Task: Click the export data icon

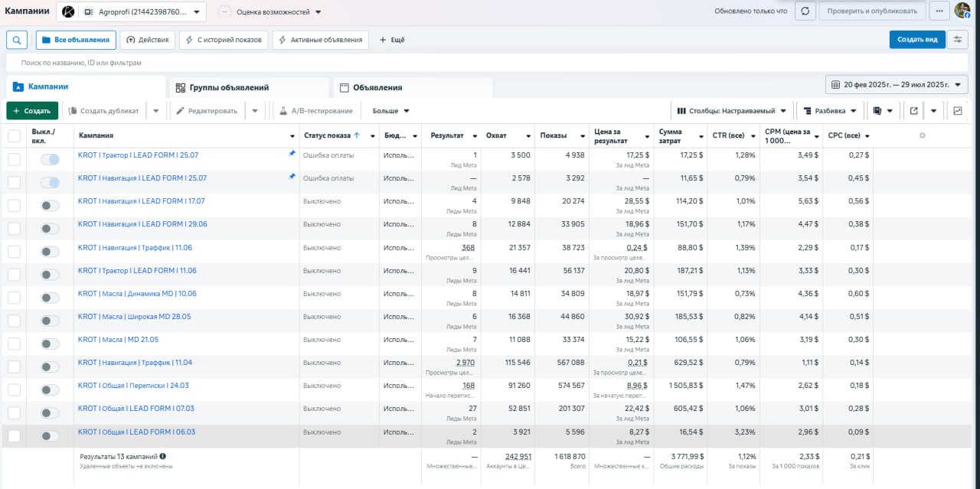Action: click(x=913, y=111)
